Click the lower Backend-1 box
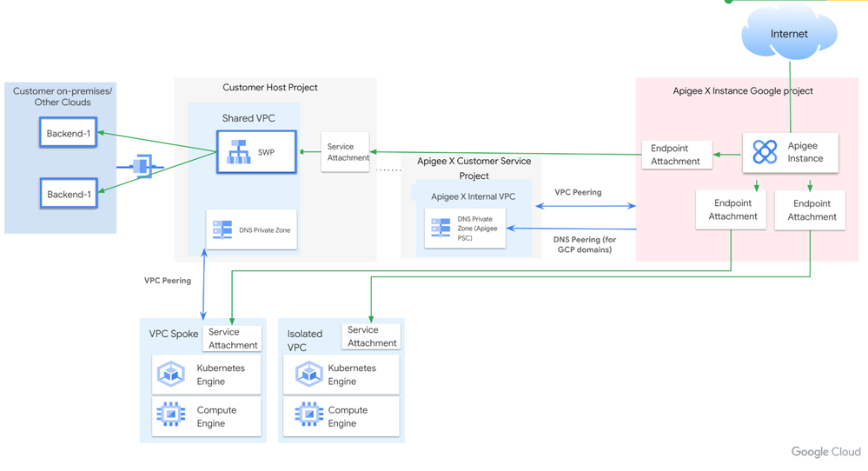 69,194
